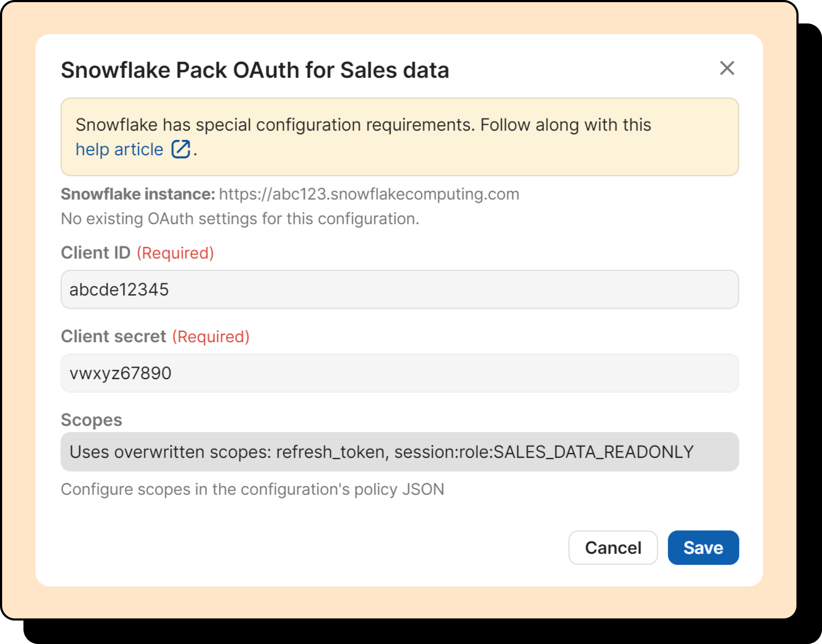Image resolution: width=822 pixels, height=644 pixels.
Task: Click the disabled Scopes field
Action: coord(400,452)
